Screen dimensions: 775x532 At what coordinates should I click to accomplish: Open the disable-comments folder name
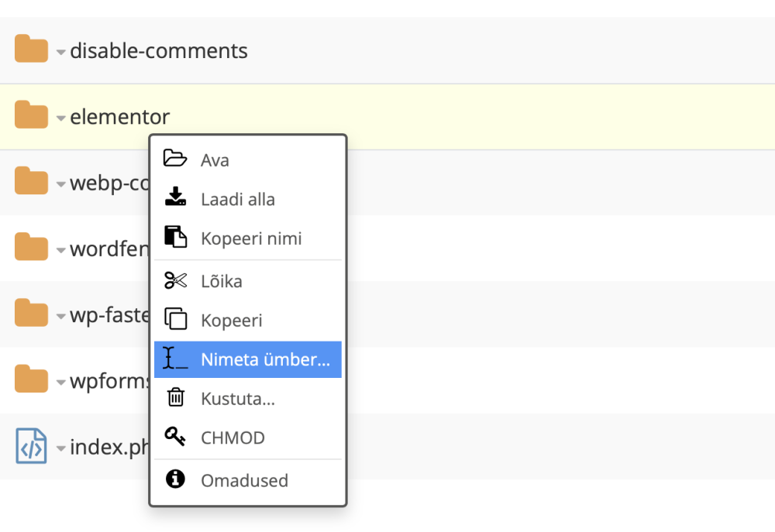pos(158,51)
